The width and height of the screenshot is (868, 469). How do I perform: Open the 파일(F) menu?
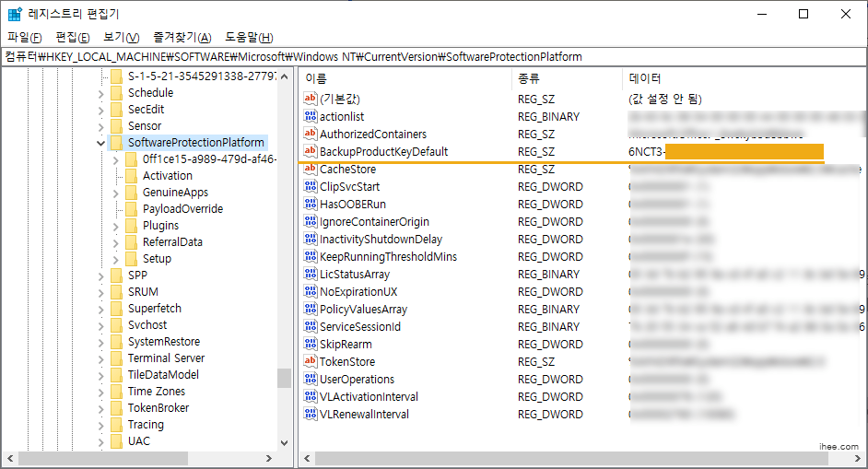[25, 37]
